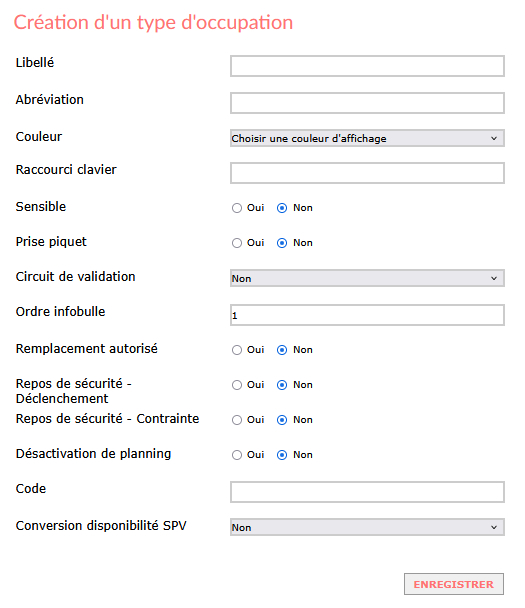Open the Couleur display color dropdown
Image resolution: width=525 pixels, height=608 pixels.
367,138
